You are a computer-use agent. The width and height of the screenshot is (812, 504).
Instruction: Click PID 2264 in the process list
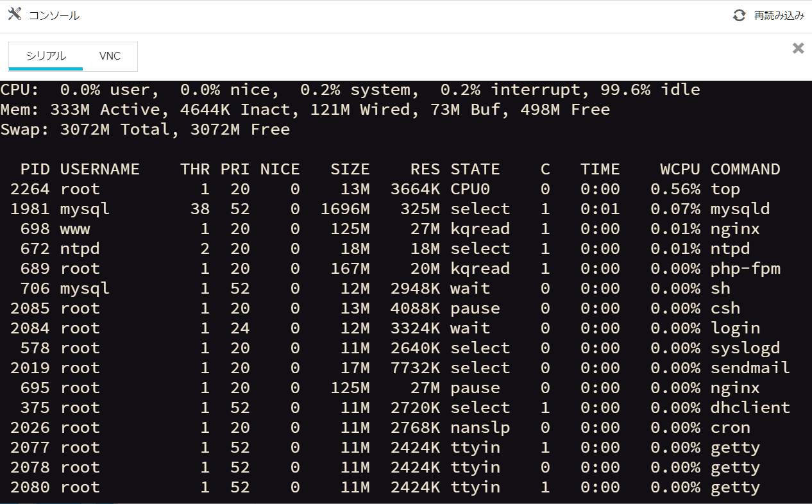tap(30, 189)
